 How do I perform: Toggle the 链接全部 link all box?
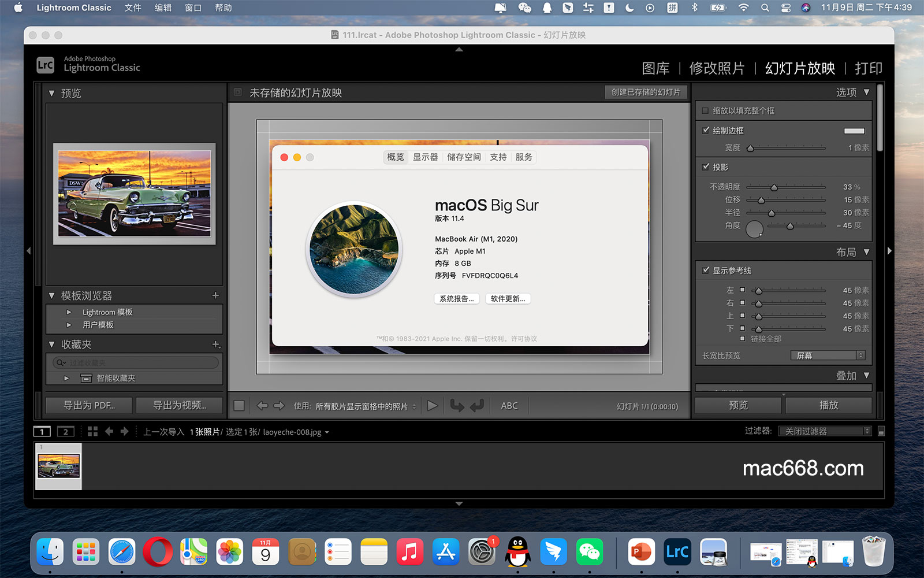pos(743,339)
